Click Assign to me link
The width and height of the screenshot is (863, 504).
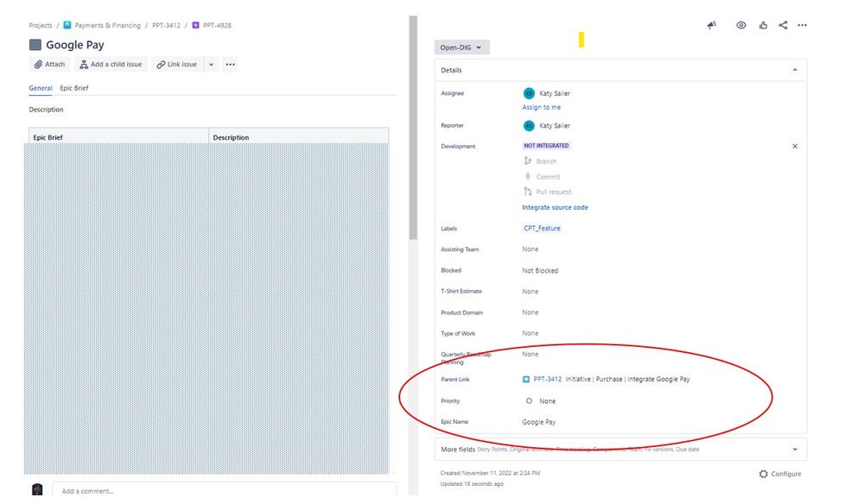(542, 107)
